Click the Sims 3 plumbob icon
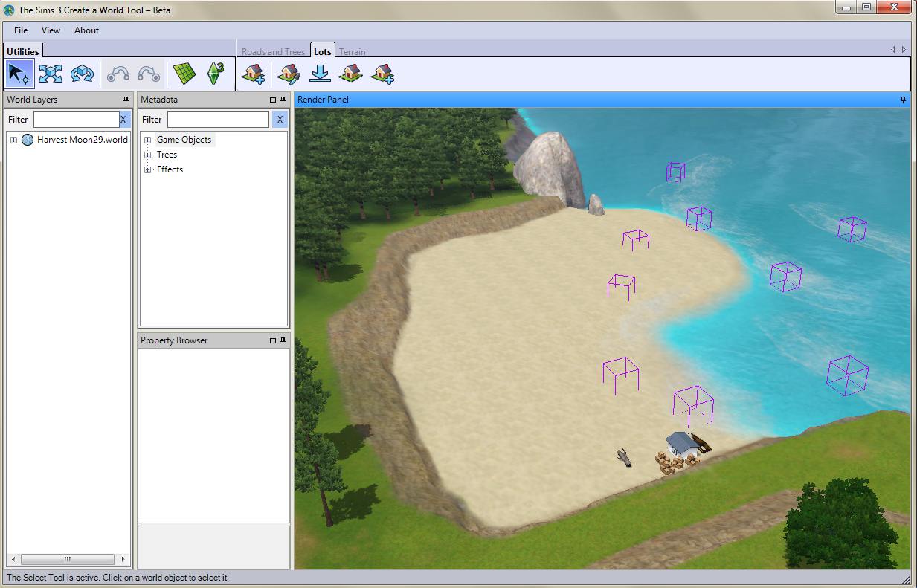This screenshot has width=917, height=588. 215,74
